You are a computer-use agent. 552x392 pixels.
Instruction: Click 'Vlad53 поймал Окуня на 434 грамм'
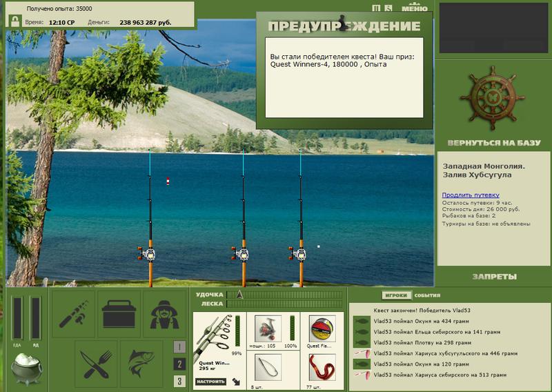(x=422, y=321)
